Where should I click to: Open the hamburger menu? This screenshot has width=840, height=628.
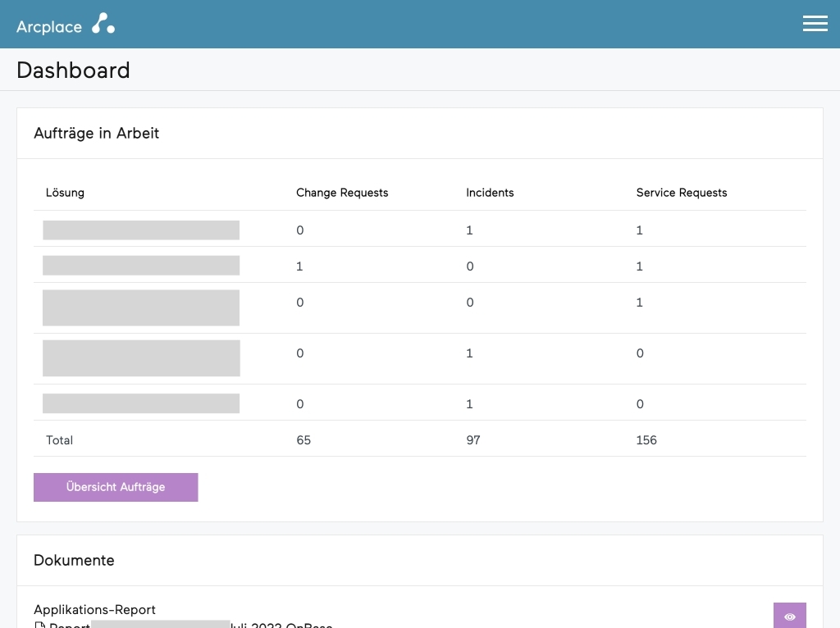point(815,24)
